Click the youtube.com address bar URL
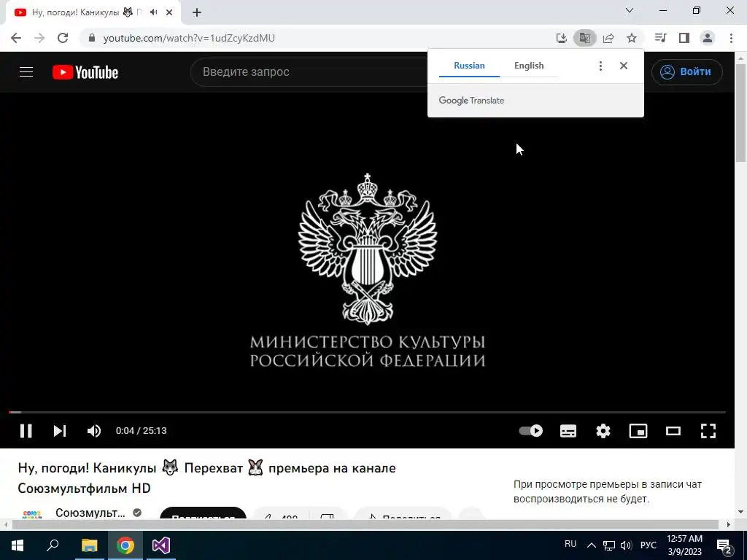The image size is (747, 560). tap(189, 38)
